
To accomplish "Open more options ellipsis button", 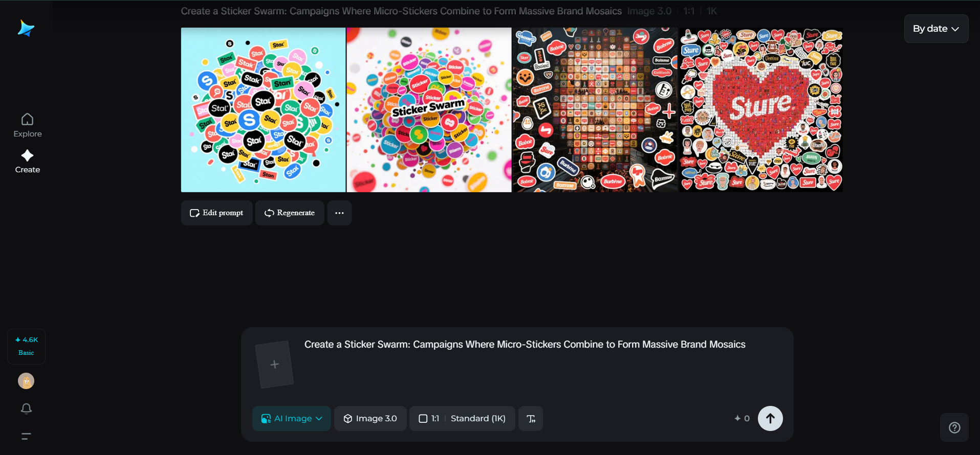I will 339,213.
